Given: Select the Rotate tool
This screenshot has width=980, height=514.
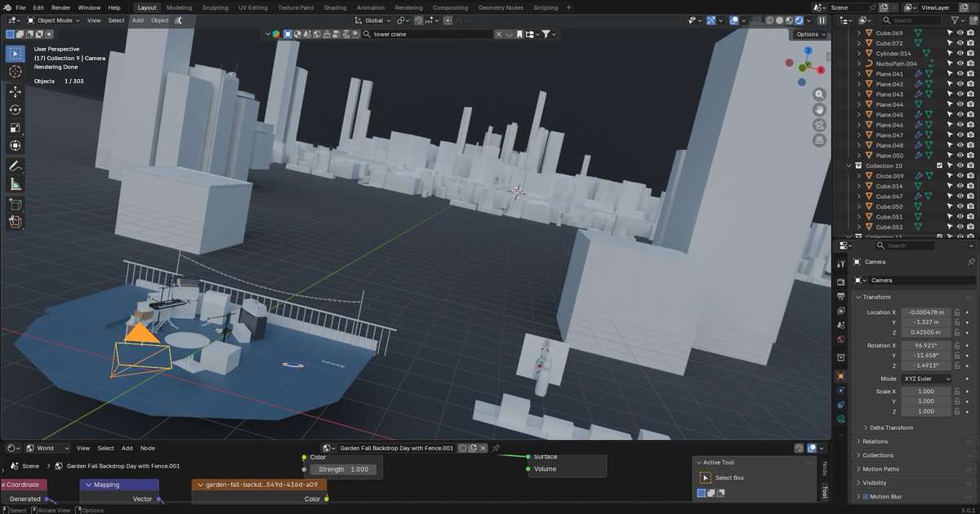Looking at the screenshot, I should (15, 110).
